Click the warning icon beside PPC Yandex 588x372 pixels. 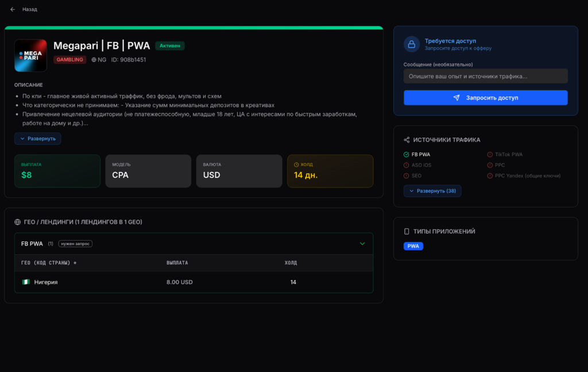tap(490, 176)
